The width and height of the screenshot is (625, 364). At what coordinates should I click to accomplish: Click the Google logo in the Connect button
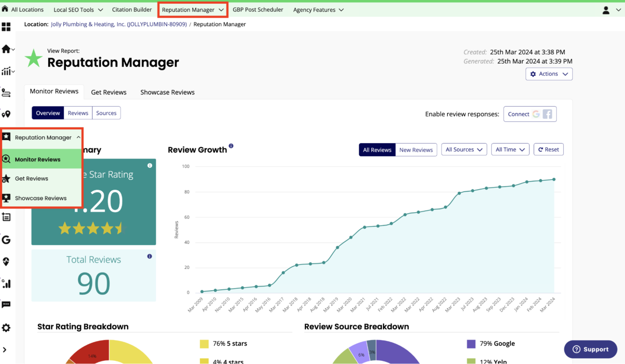coord(536,114)
